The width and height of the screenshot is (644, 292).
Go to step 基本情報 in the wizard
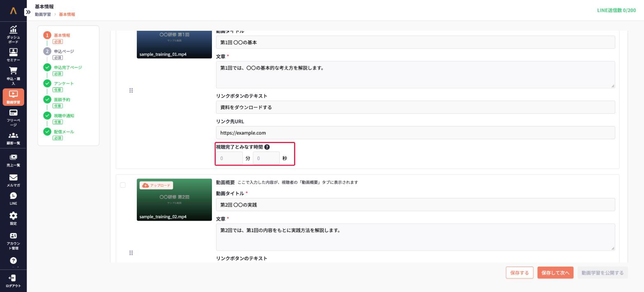coord(62,35)
